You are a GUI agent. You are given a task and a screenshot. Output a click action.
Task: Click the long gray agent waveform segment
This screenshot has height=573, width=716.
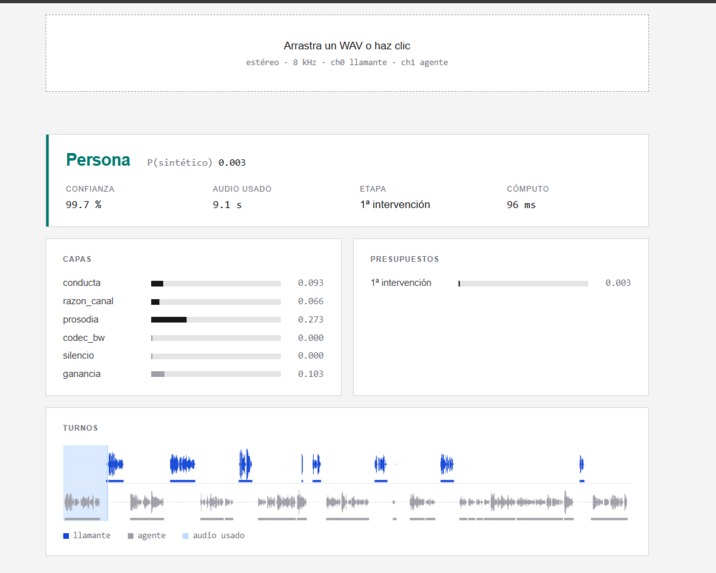pos(516,502)
